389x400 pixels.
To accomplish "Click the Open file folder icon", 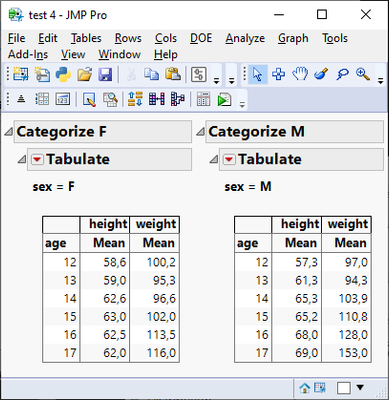I will (x=84, y=74).
